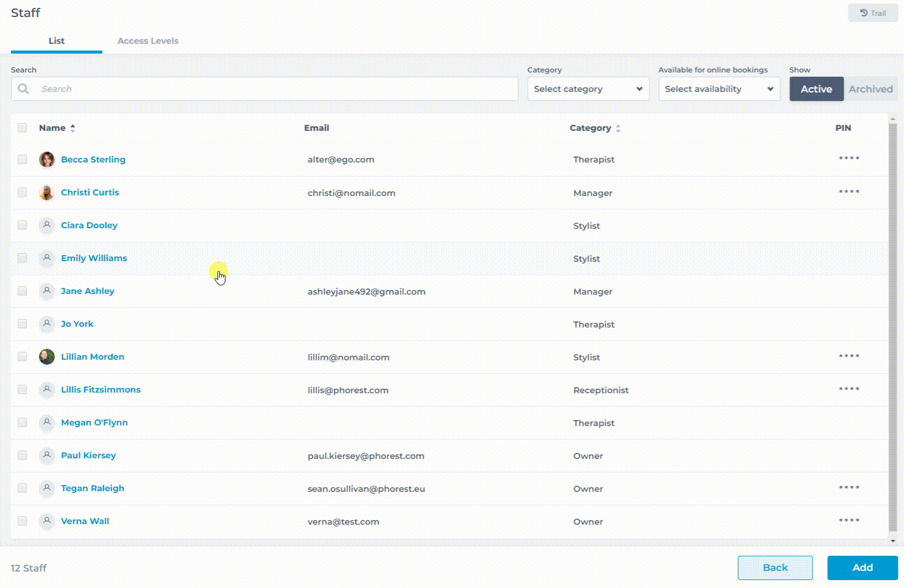The width and height of the screenshot is (904, 588).
Task: Open Jane Ashley's staff profile
Action: [x=88, y=291]
